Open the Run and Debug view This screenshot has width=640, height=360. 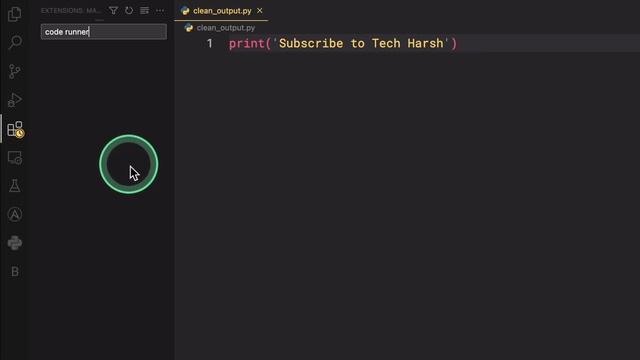click(x=15, y=100)
